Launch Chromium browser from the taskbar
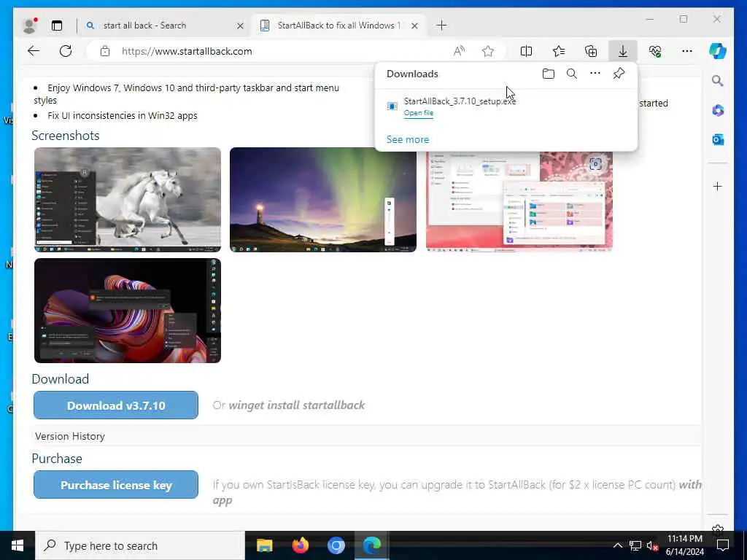 [x=336, y=545]
